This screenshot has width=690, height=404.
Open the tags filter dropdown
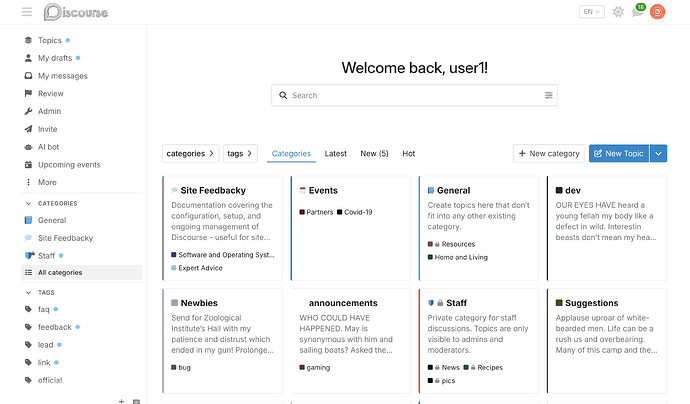coord(240,154)
